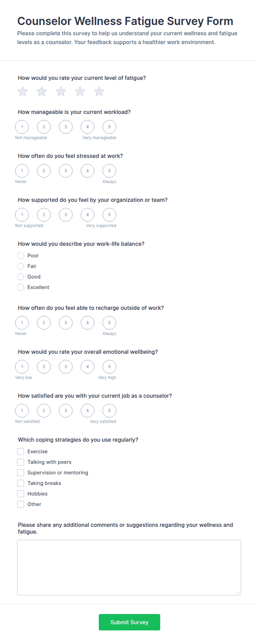Viewport: 256px width, 644px height.
Task: Give five stars for current fatigue level
Action: 99,91
